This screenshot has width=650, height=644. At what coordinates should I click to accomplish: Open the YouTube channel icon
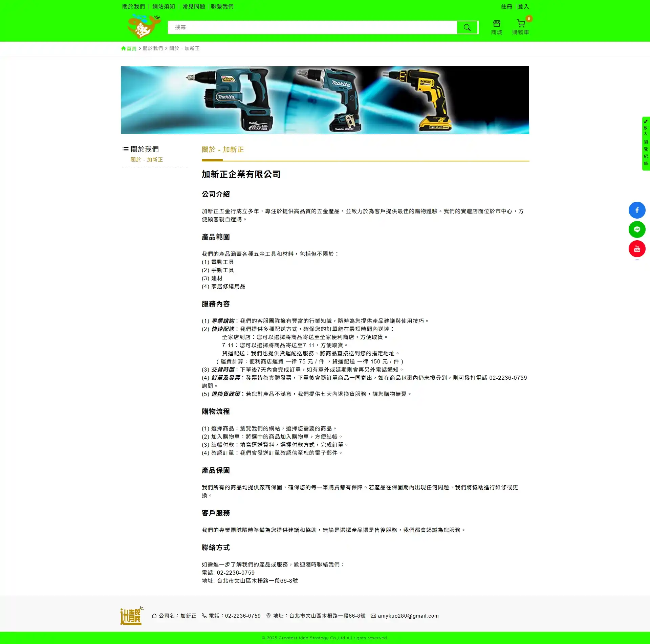(637, 248)
